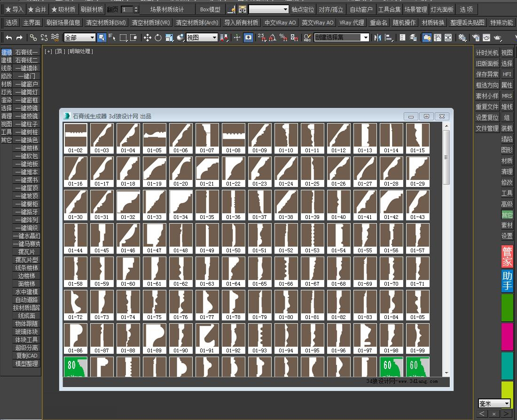
Task: Open the 毫米 units dropdown
Action: (494, 403)
